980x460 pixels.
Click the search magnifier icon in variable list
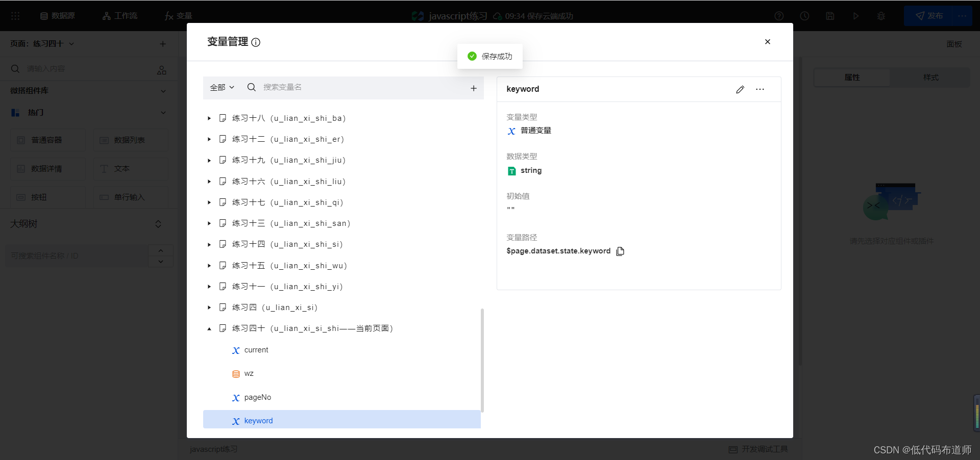[x=251, y=87]
